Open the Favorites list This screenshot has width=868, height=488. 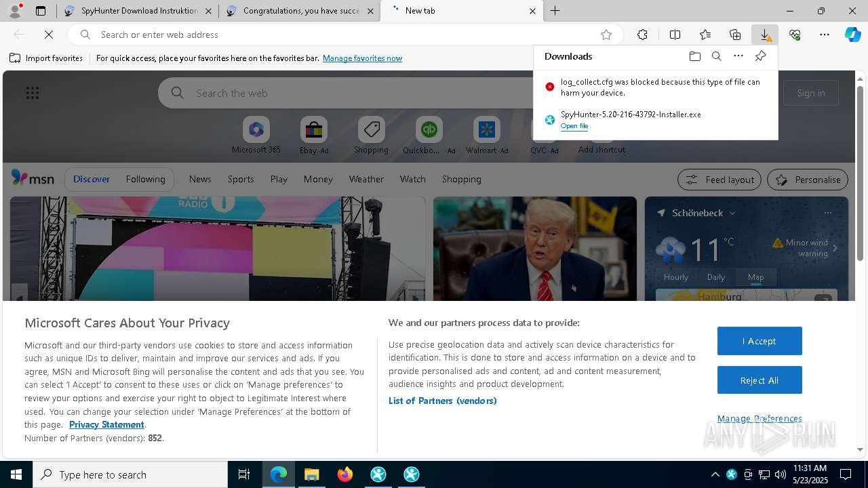pos(705,35)
